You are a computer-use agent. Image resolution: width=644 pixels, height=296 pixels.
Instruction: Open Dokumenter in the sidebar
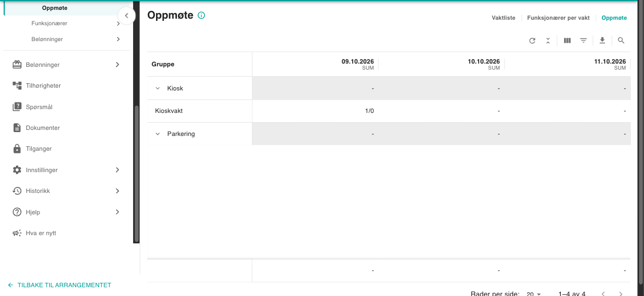43,128
